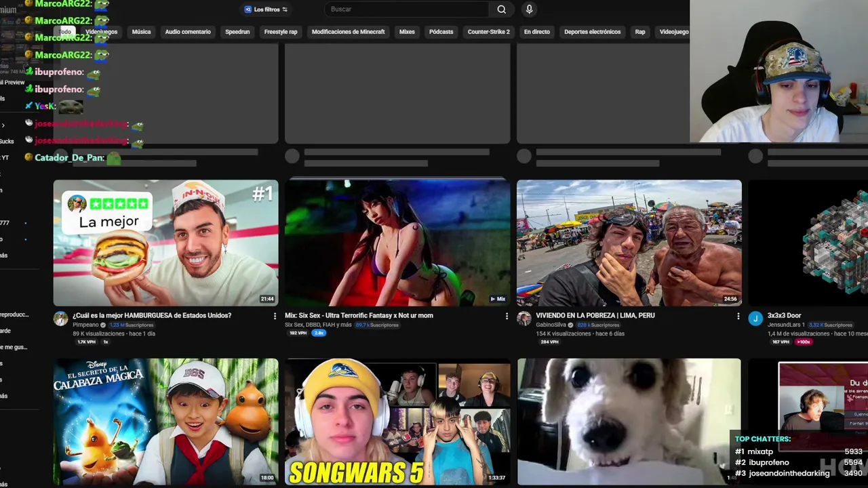
Task: Select Modificaciones de Minecraft chip
Action: tap(348, 32)
